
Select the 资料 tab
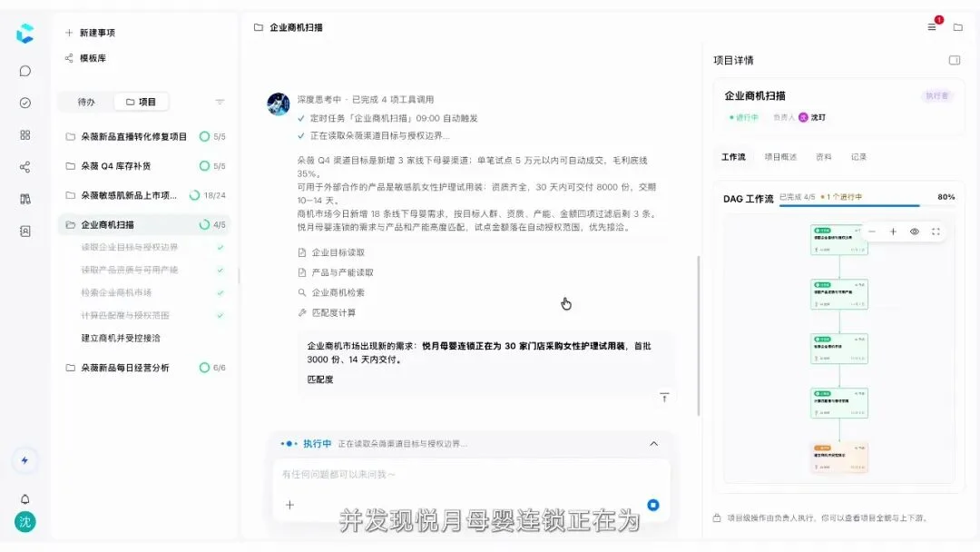[824, 157]
